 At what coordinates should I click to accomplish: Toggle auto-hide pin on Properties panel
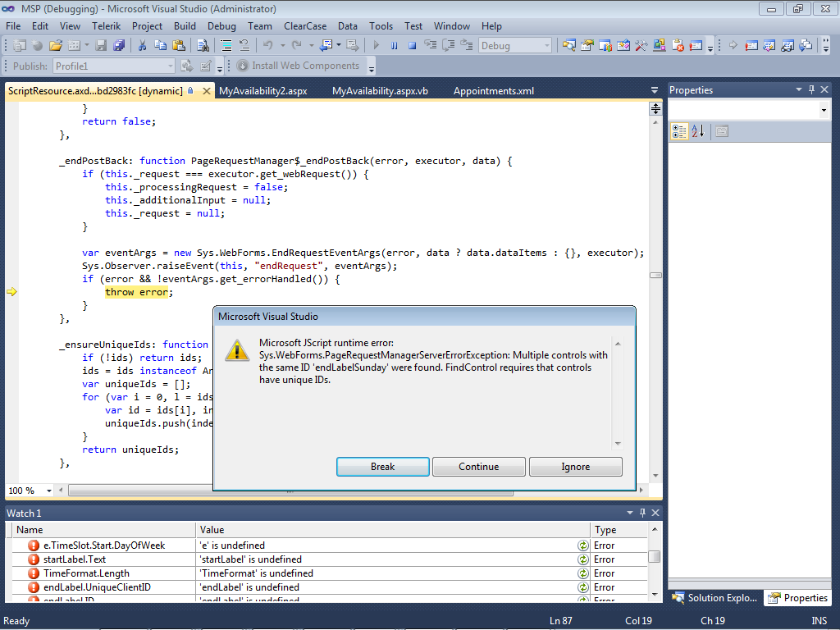(812, 90)
